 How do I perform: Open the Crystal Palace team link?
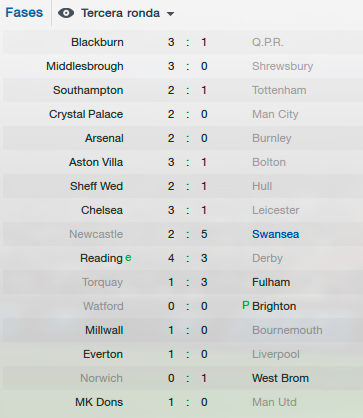click(86, 114)
